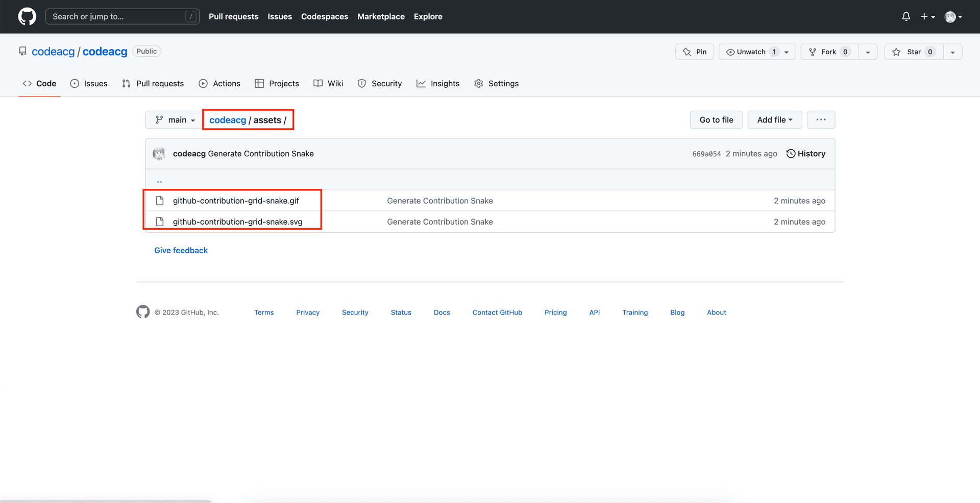The height and width of the screenshot is (503, 980).
Task: Star this repository
Action: point(914,52)
